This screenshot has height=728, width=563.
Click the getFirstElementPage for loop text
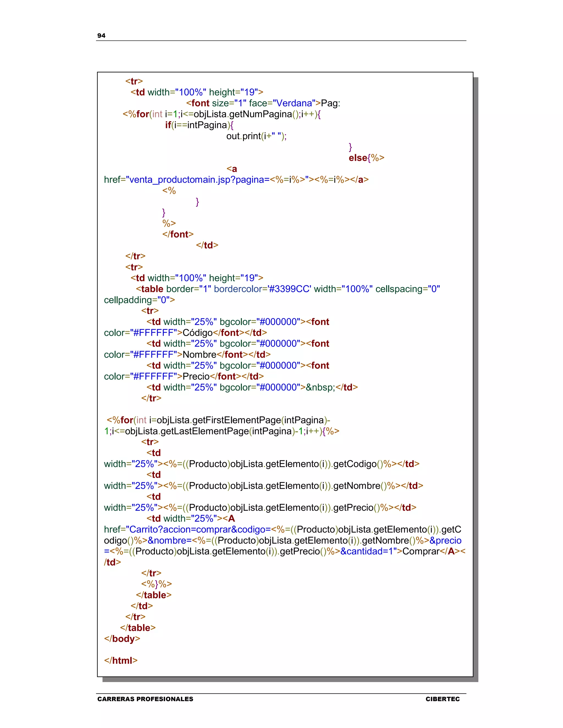point(219,420)
